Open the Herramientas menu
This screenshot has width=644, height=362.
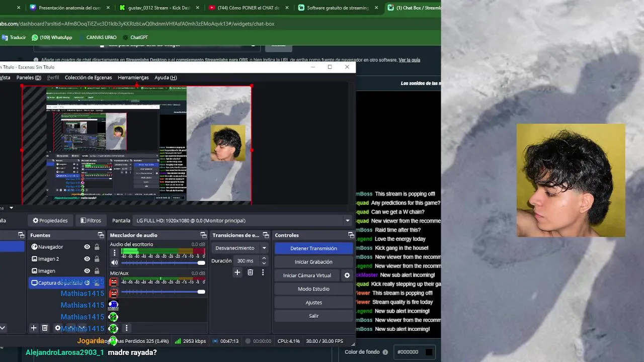133,77
